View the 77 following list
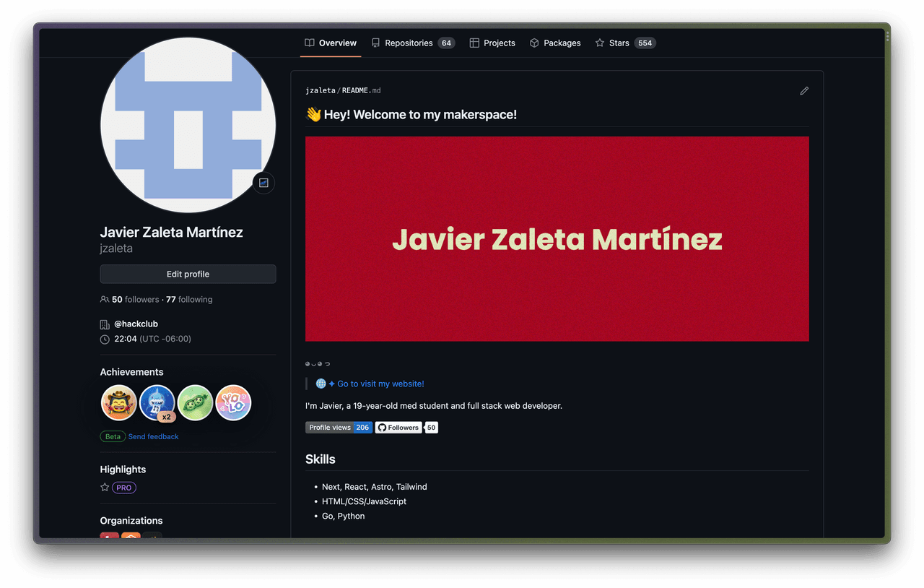 click(x=189, y=299)
